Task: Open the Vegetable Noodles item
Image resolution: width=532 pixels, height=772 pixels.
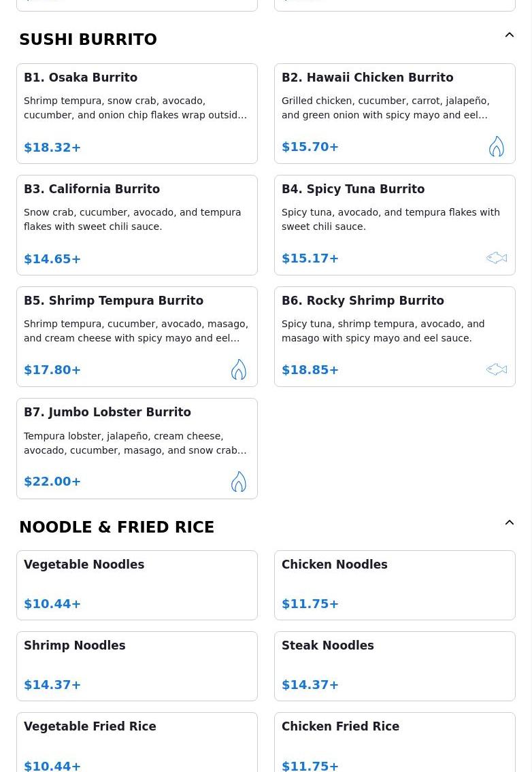Action: 137,585
